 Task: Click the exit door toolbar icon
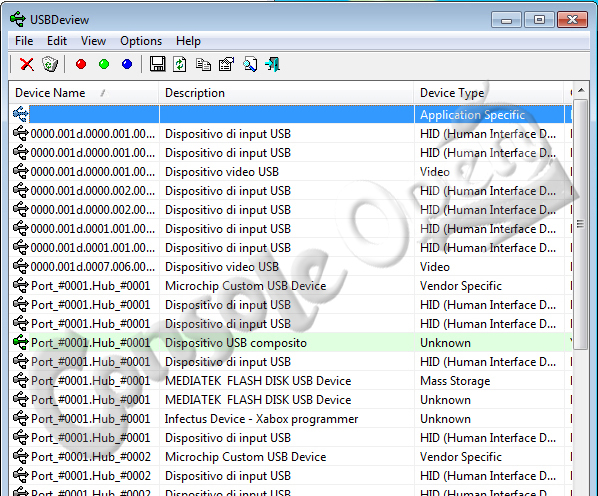pos(273,64)
